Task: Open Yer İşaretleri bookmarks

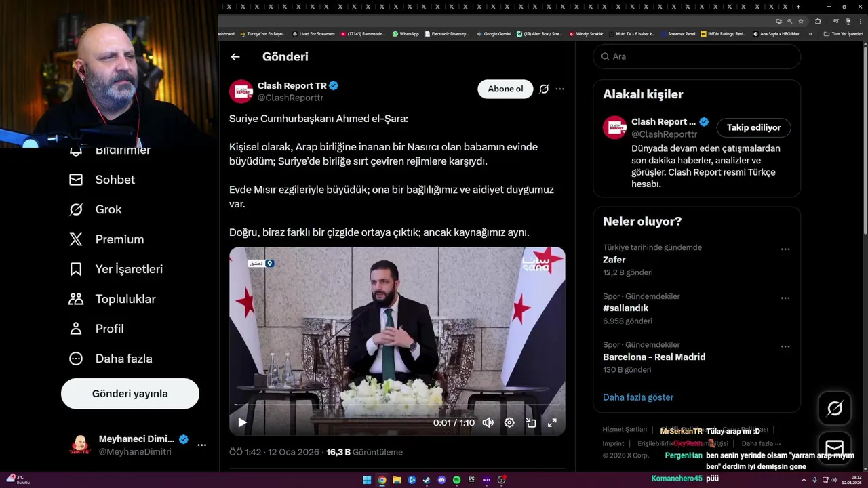Action: 116,269
